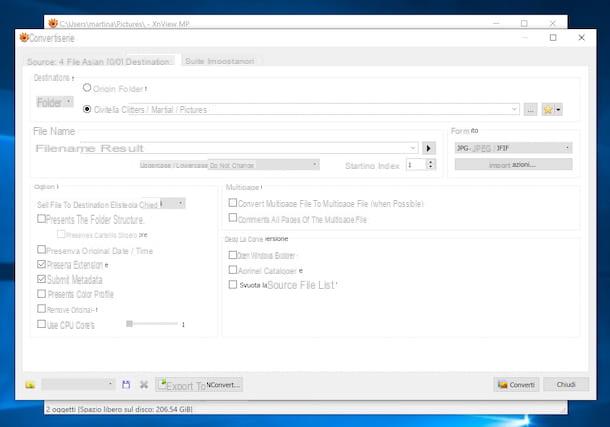Enable Open Windows Explorer after conversion
Image resolution: width=610 pixels, height=427 pixels.
click(x=232, y=255)
